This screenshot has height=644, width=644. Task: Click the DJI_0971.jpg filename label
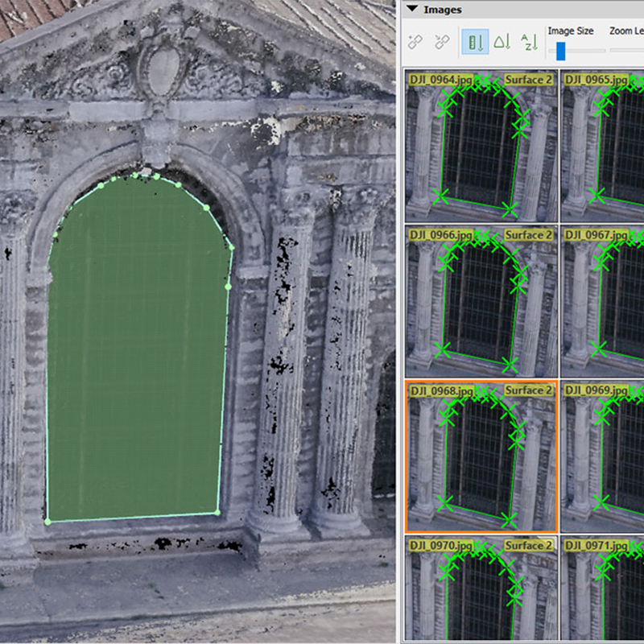click(597, 545)
